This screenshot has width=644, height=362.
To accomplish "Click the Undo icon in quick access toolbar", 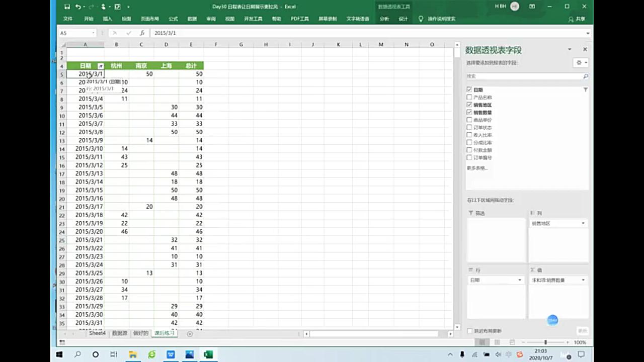I will [x=78, y=7].
